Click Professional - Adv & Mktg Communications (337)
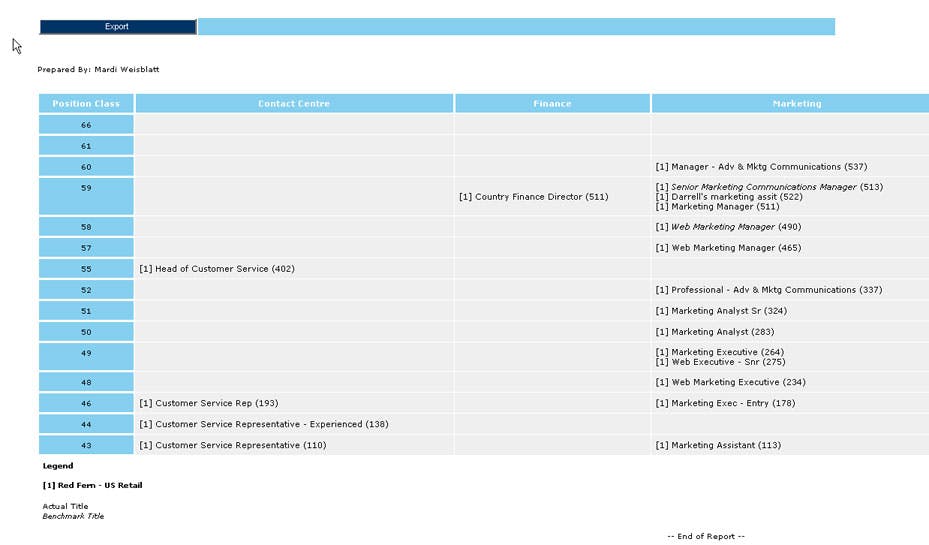 coord(768,290)
